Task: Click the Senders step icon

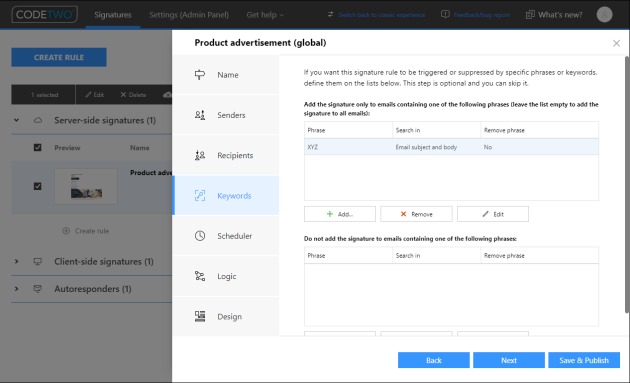Action: pos(200,115)
